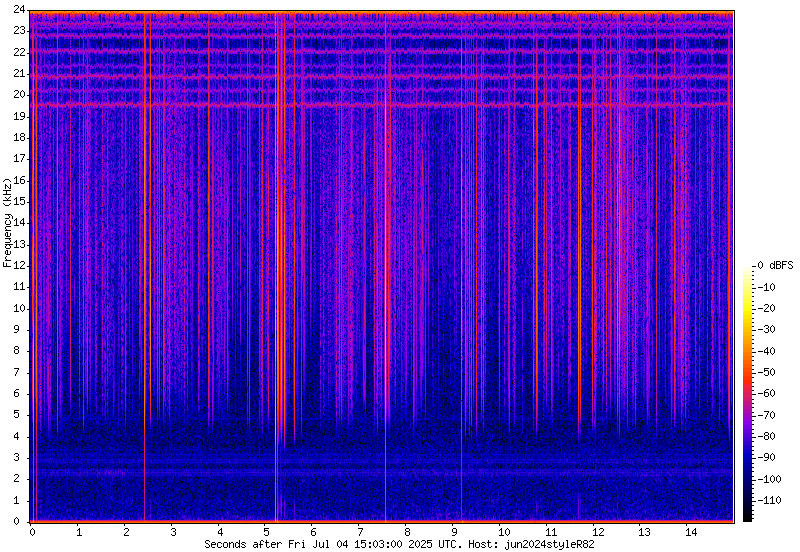Click the '0' seconds time axis tick label
The height and width of the screenshot is (552, 800).
(32, 533)
